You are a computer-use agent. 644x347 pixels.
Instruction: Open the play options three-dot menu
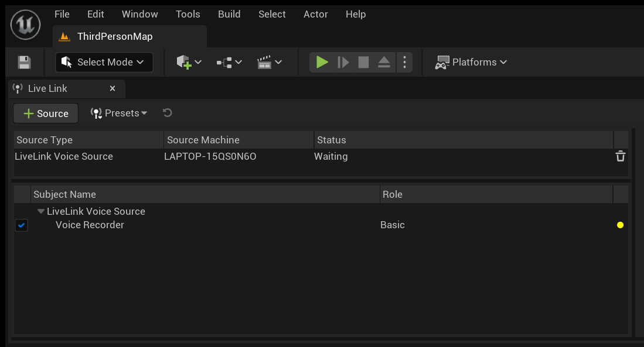tap(405, 62)
